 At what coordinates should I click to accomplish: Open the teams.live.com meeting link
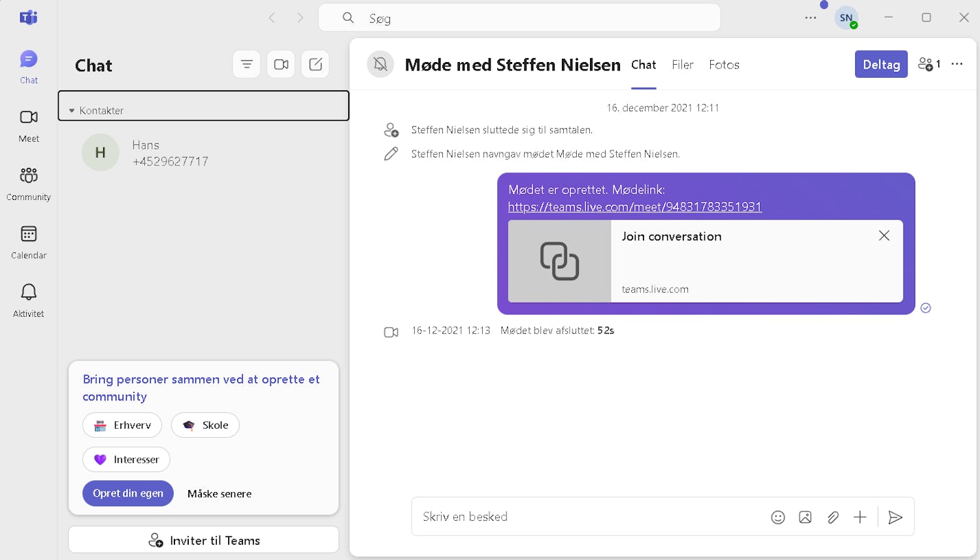pyautogui.click(x=634, y=206)
